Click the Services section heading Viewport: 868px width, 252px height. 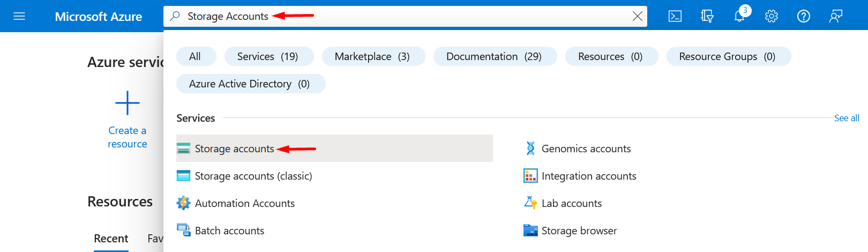(x=196, y=118)
